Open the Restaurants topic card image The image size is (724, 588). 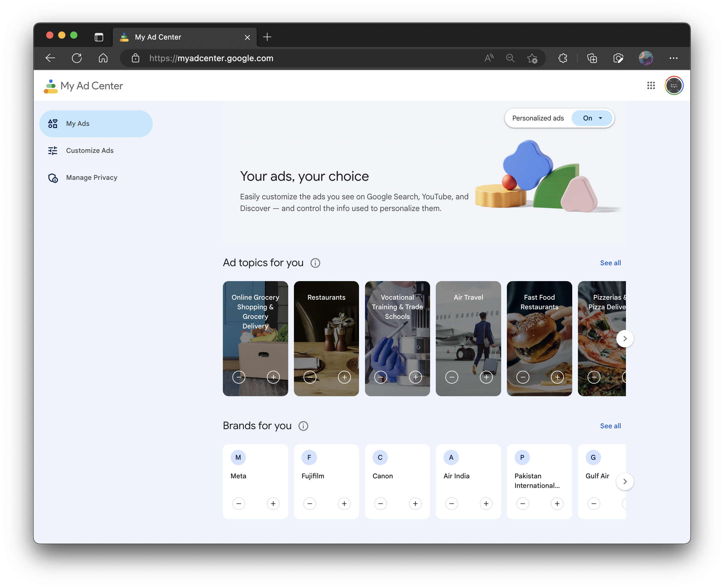pyautogui.click(x=326, y=339)
